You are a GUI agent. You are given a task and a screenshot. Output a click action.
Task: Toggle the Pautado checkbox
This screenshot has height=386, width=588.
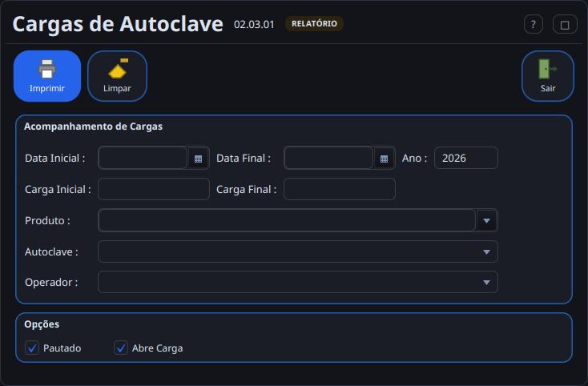pos(32,348)
